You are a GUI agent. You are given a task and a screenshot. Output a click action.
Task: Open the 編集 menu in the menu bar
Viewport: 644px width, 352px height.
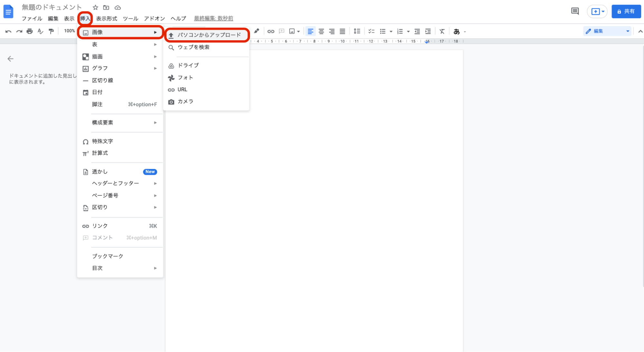click(x=53, y=19)
